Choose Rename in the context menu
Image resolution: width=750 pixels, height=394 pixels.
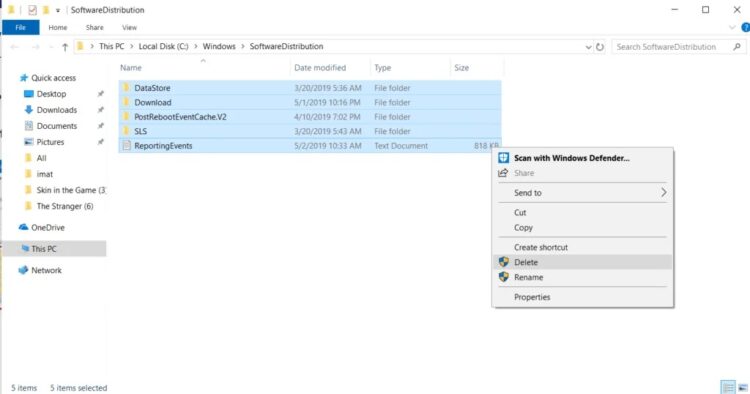coord(582,277)
